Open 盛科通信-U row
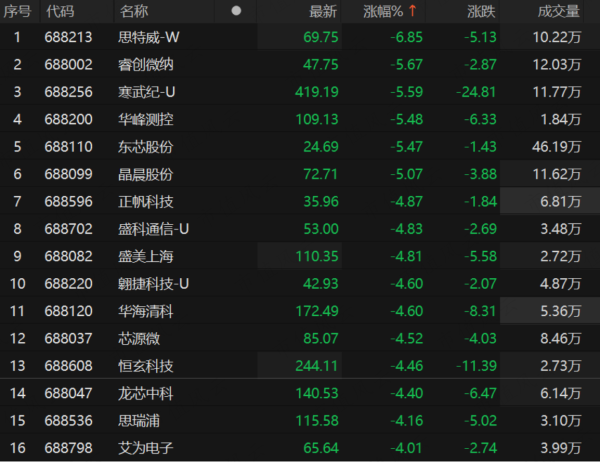Image resolution: width=600 pixels, height=462 pixels. pos(153,229)
